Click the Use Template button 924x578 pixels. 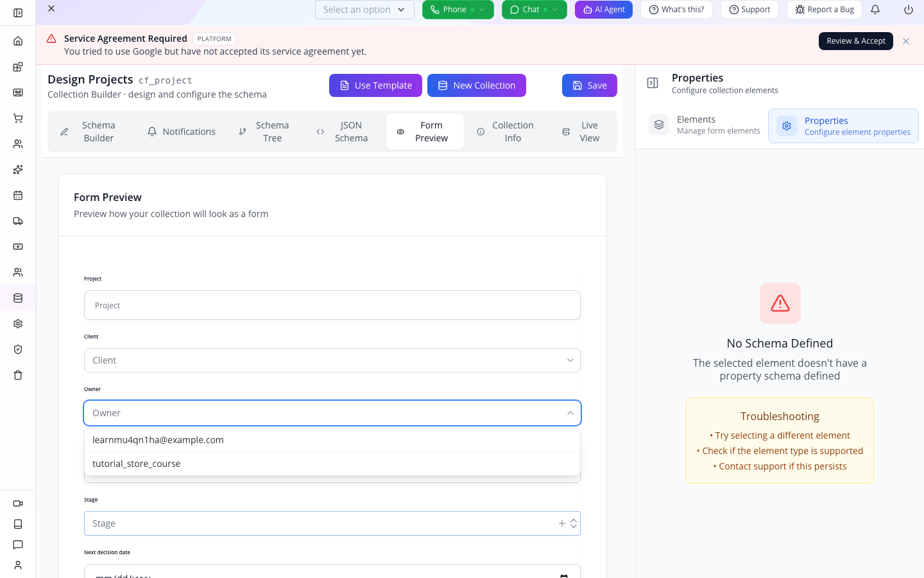[x=375, y=85]
